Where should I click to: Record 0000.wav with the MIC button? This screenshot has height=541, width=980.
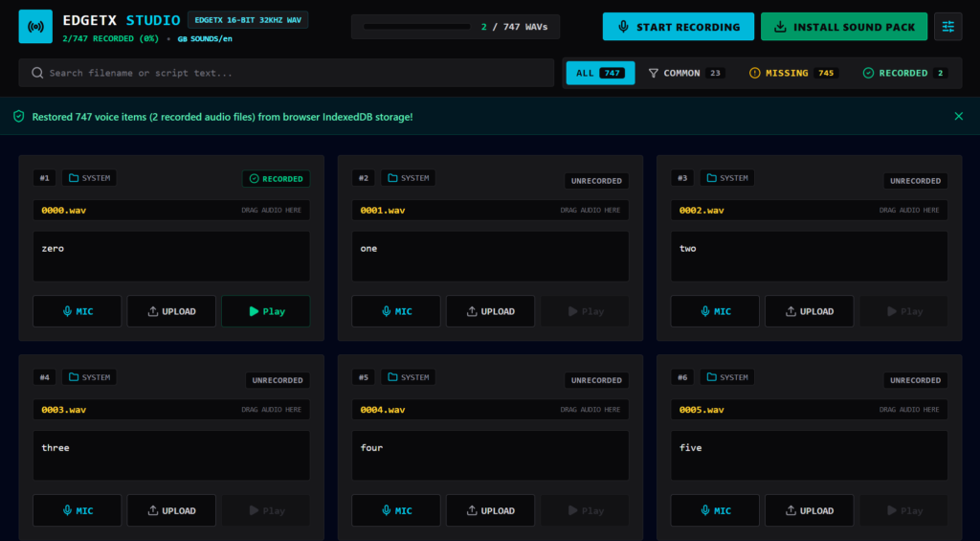click(78, 311)
